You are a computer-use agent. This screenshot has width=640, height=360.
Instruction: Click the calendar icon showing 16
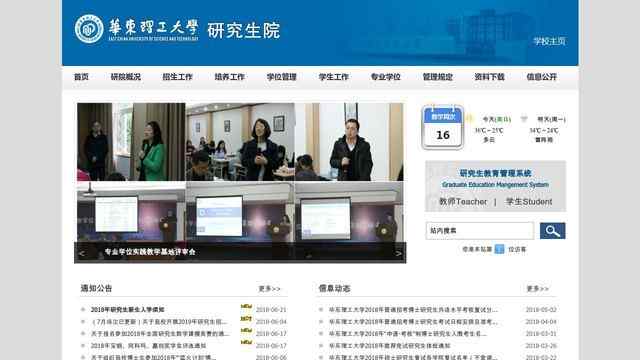442,127
